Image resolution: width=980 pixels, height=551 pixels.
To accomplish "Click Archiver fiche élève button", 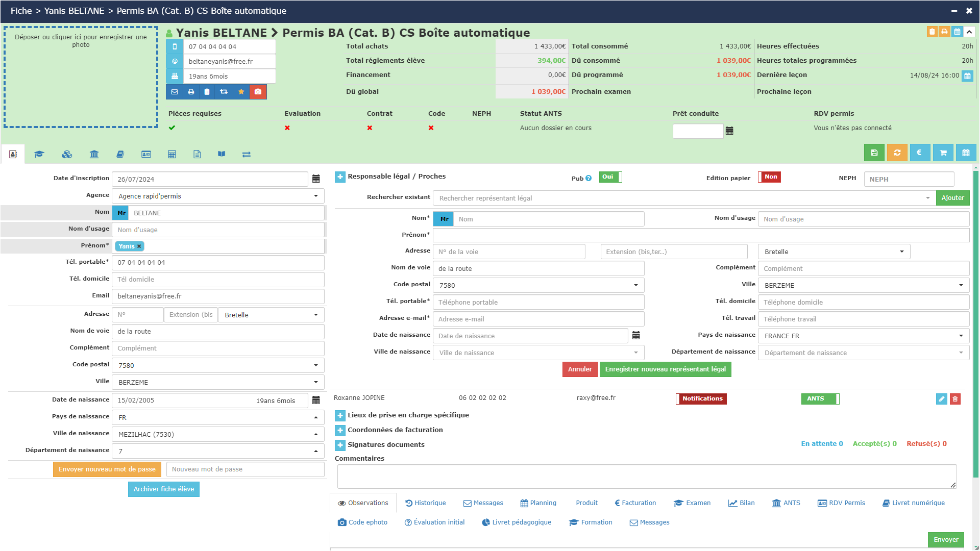I will click(x=164, y=489).
